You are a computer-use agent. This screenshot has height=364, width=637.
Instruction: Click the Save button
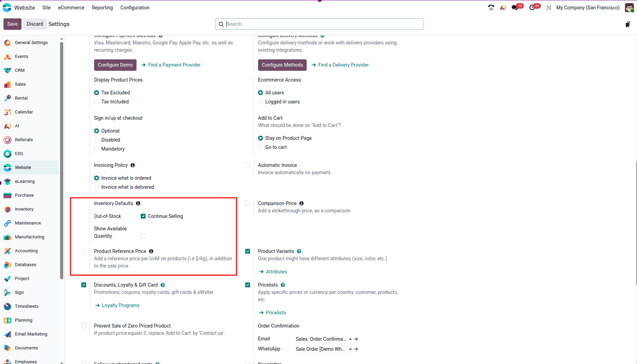13,24
